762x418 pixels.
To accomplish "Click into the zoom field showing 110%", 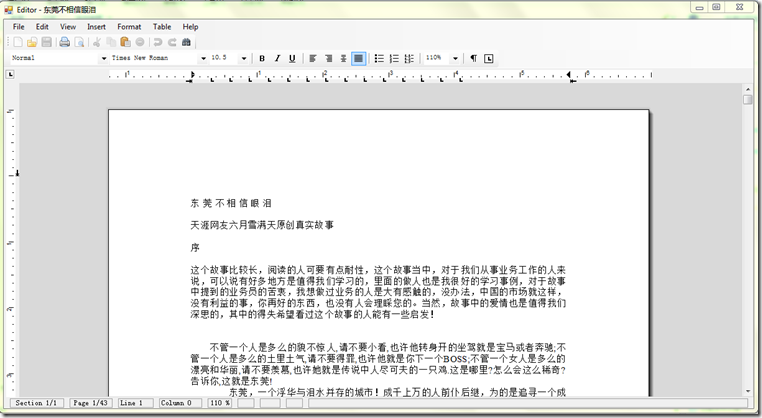I will [437, 58].
